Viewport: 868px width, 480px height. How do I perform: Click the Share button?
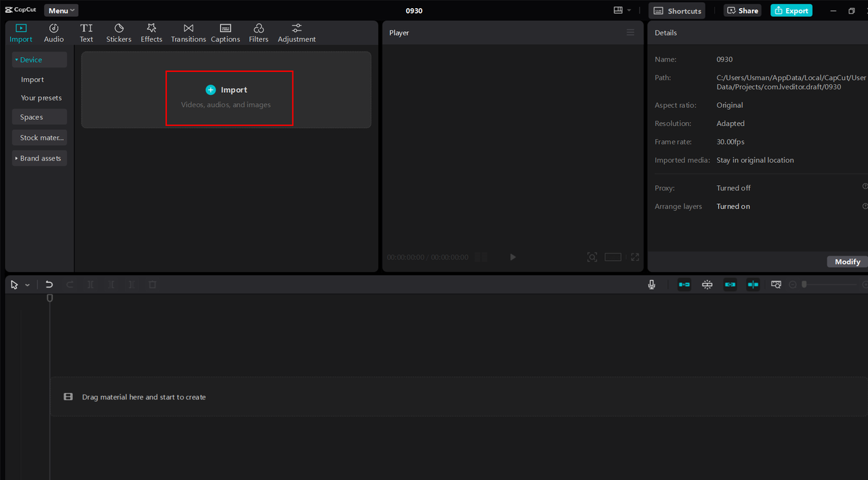[x=743, y=11]
